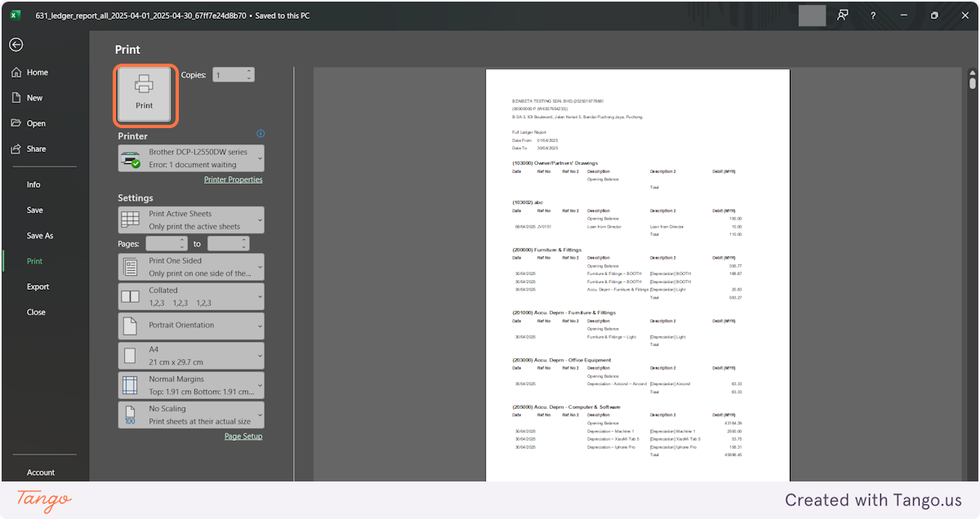The height and width of the screenshot is (519, 980).
Task: Click the Print One Sided page icon
Action: [x=130, y=267]
